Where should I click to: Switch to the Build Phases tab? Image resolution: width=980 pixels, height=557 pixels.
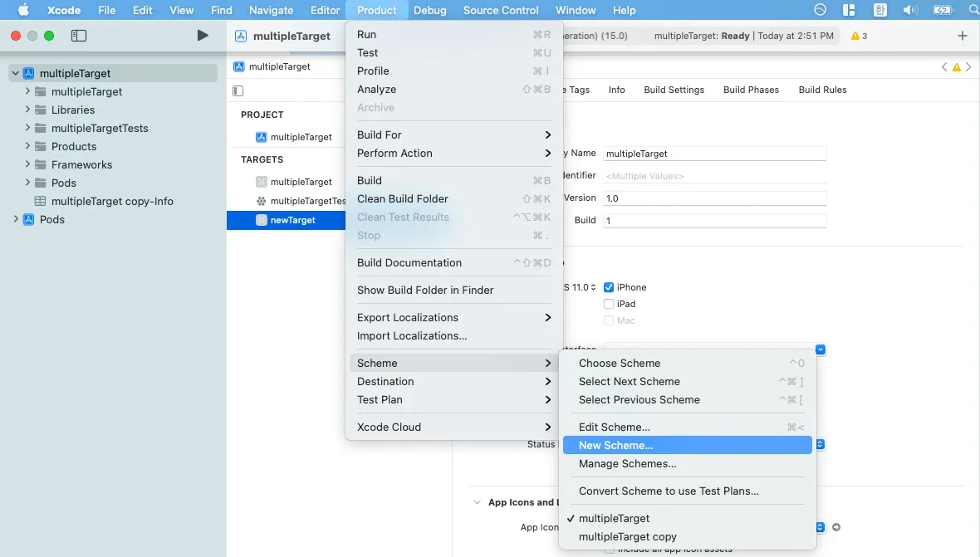point(752,90)
